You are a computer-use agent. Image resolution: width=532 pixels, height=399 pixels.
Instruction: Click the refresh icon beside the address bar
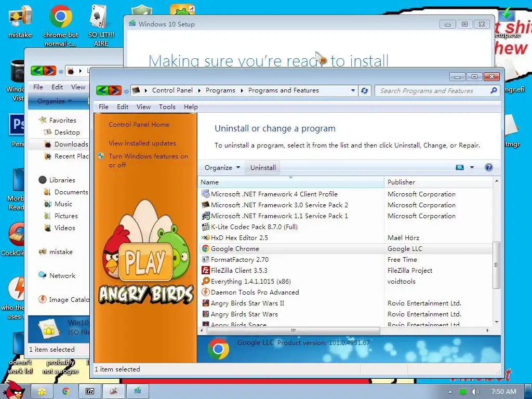click(x=365, y=90)
